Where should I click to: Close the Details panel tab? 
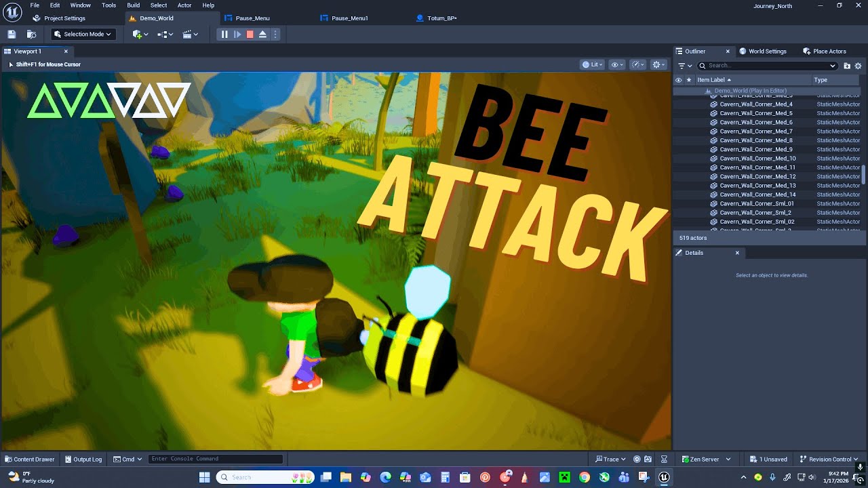point(737,253)
